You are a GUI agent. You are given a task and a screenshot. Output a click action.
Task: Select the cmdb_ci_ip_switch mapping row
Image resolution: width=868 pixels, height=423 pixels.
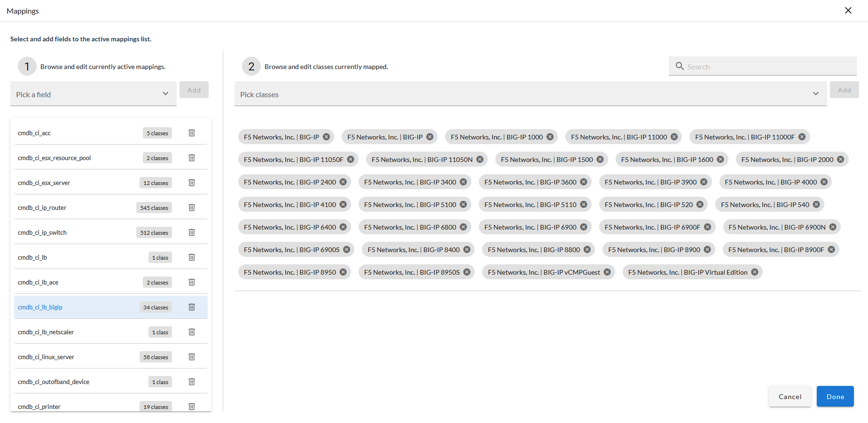[75, 232]
